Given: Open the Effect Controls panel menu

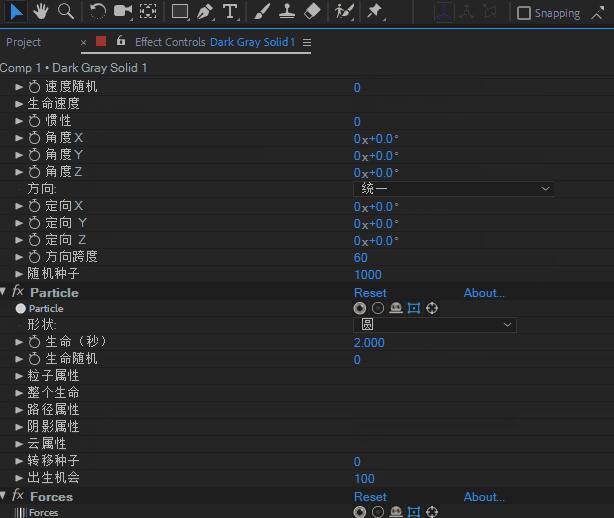Looking at the screenshot, I should [307, 42].
